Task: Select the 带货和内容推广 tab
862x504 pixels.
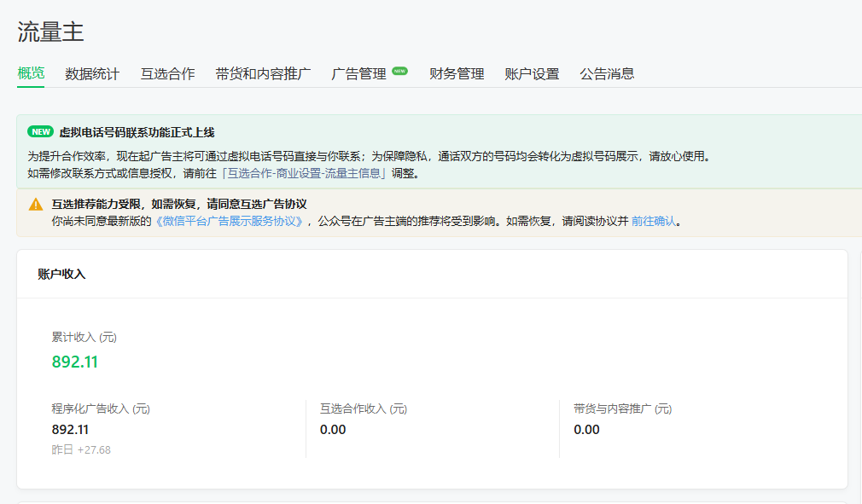Action: tap(263, 74)
